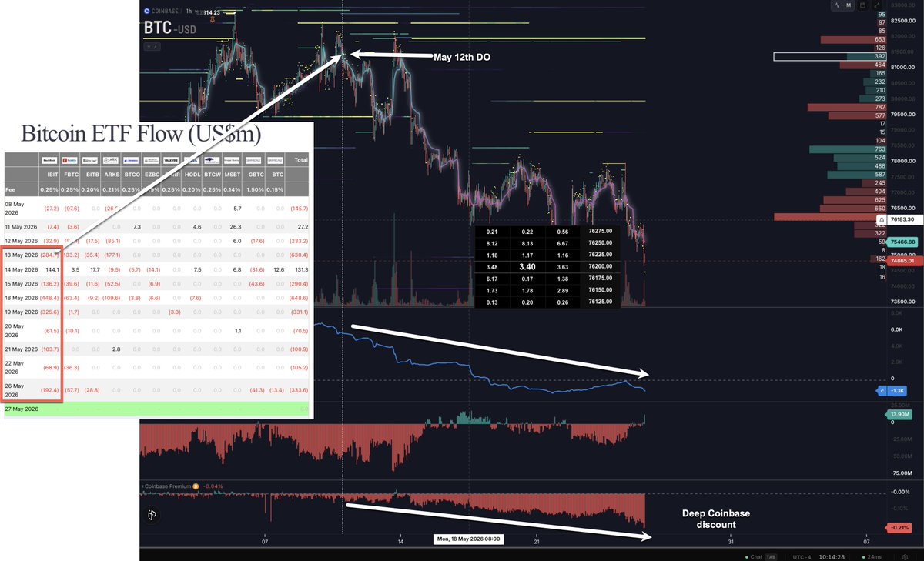Toggle the indicators wave icon at top right

837,5
